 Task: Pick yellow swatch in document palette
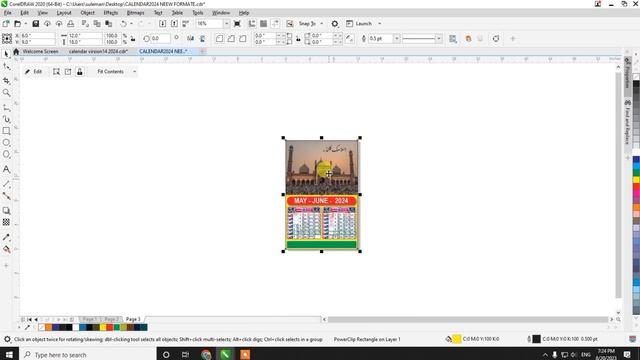click(x=103, y=327)
